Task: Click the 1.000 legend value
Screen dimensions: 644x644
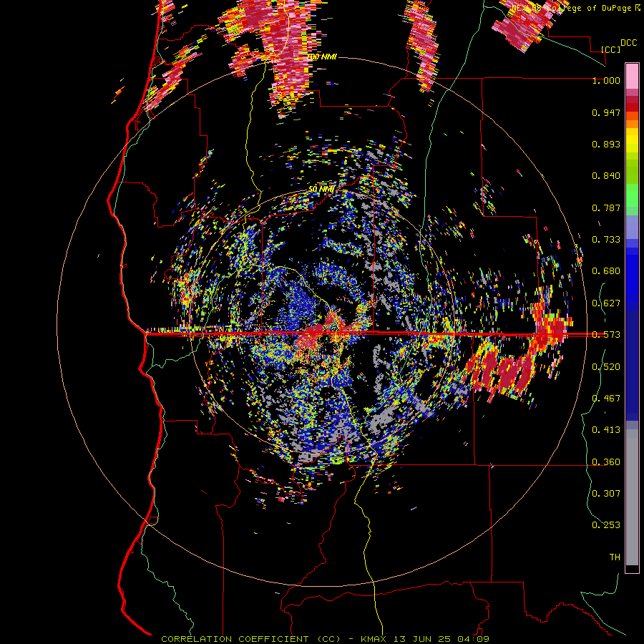Action: [x=606, y=80]
